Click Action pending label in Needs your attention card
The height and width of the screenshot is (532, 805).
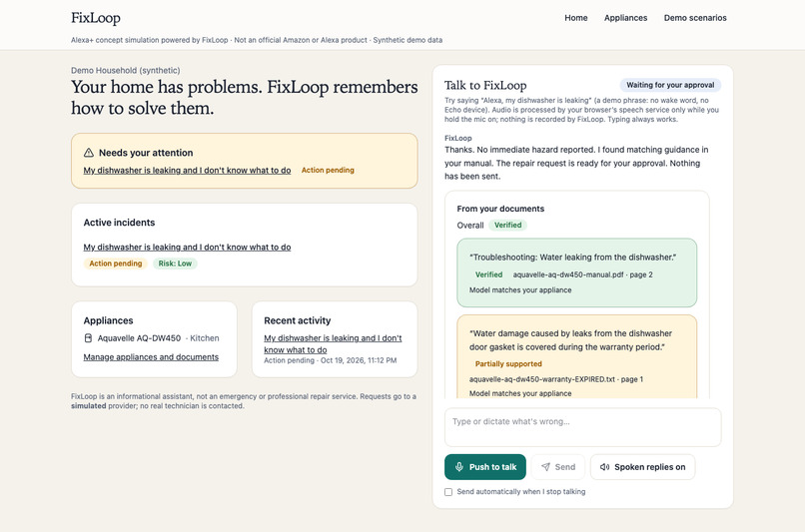(x=328, y=171)
